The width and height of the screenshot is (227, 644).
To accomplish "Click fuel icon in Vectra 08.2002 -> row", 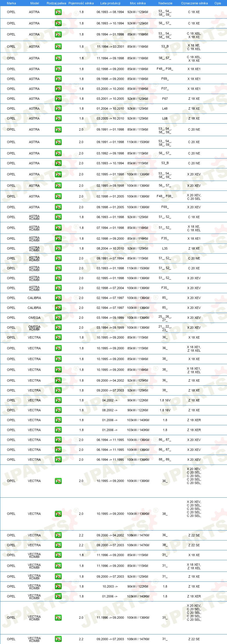I will (x=58, y=410).
